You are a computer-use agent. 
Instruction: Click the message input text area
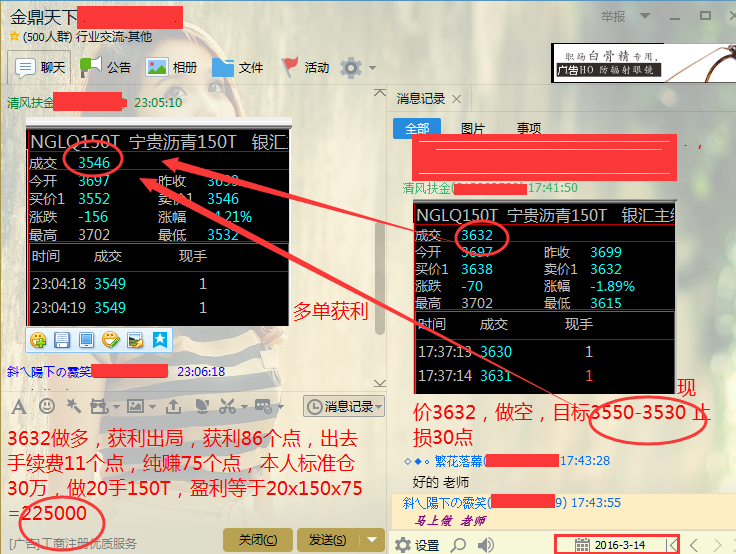point(192,474)
